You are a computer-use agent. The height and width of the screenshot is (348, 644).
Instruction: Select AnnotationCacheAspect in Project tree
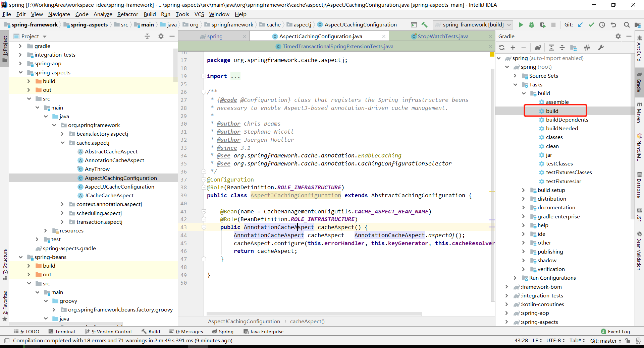click(x=114, y=160)
